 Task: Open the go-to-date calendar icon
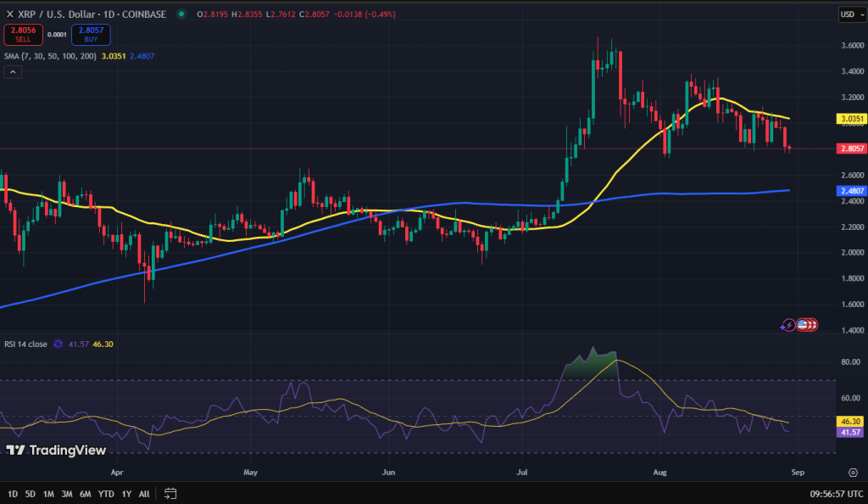(170, 494)
